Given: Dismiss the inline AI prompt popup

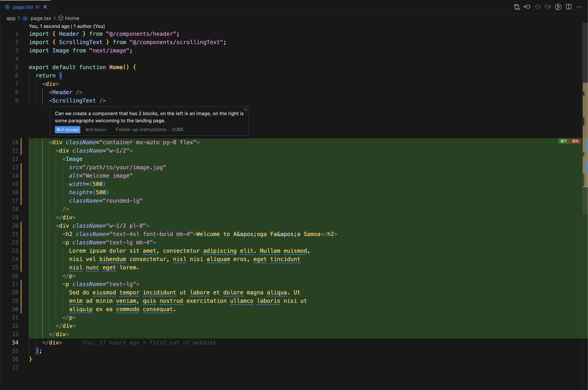Looking at the screenshot, I should 246,109.
